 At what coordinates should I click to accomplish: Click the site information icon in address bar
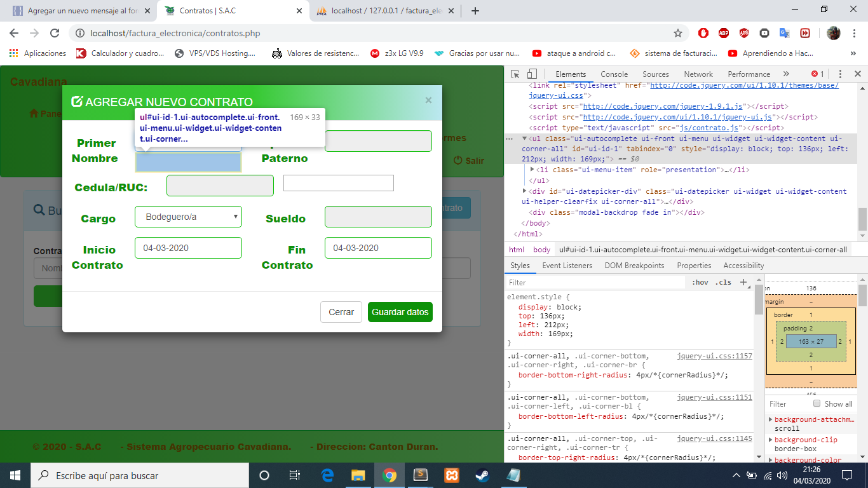[x=79, y=33]
